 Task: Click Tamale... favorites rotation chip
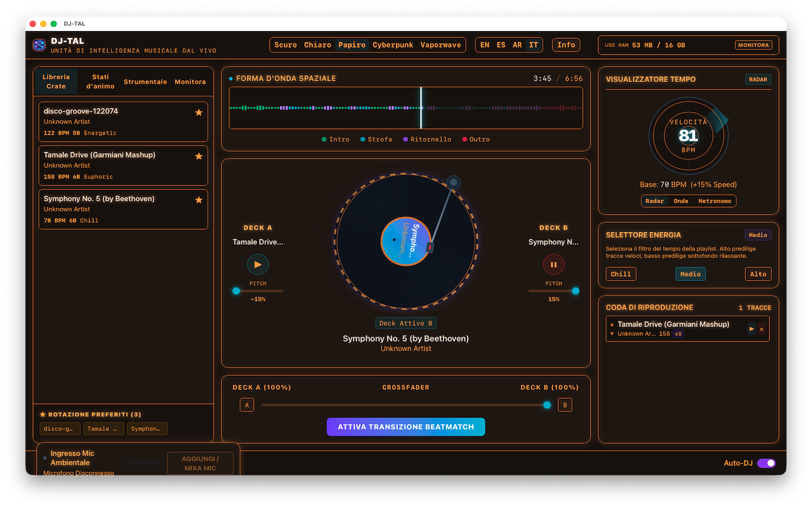click(x=103, y=429)
